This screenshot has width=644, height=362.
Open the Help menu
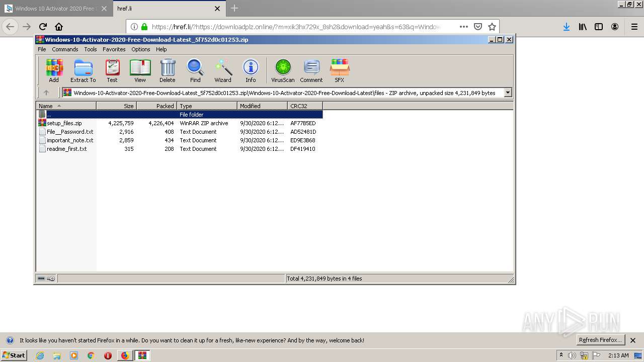[161, 49]
